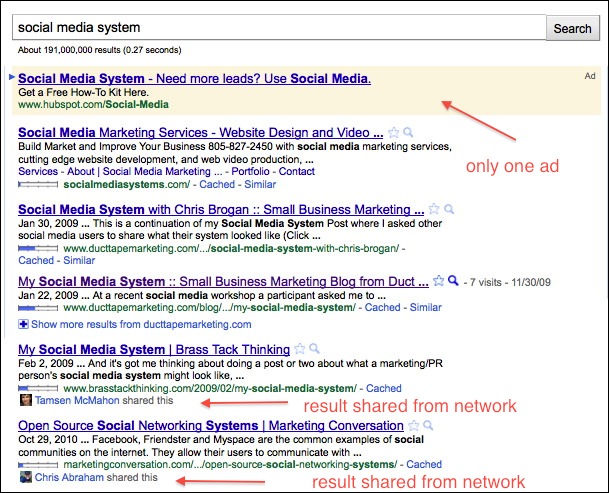Open Cached for marketingconversation.com result
The width and height of the screenshot is (609, 493).
pyautogui.click(x=424, y=464)
